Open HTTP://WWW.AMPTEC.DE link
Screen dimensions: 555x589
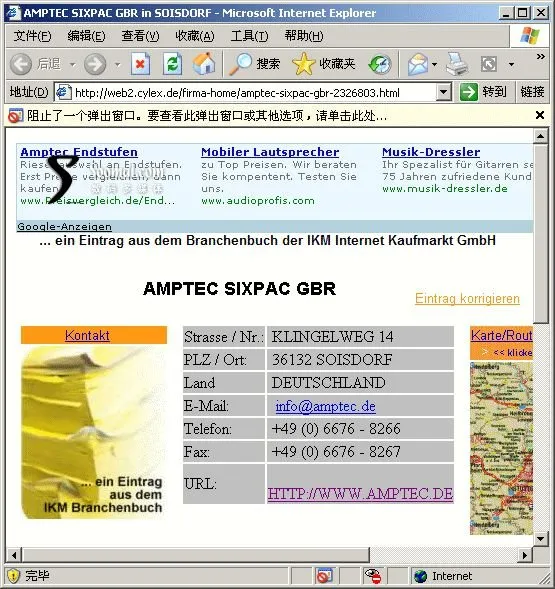pos(360,494)
